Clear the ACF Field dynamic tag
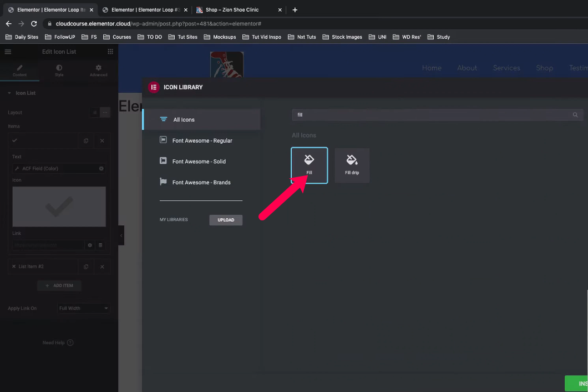 (x=102, y=168)
